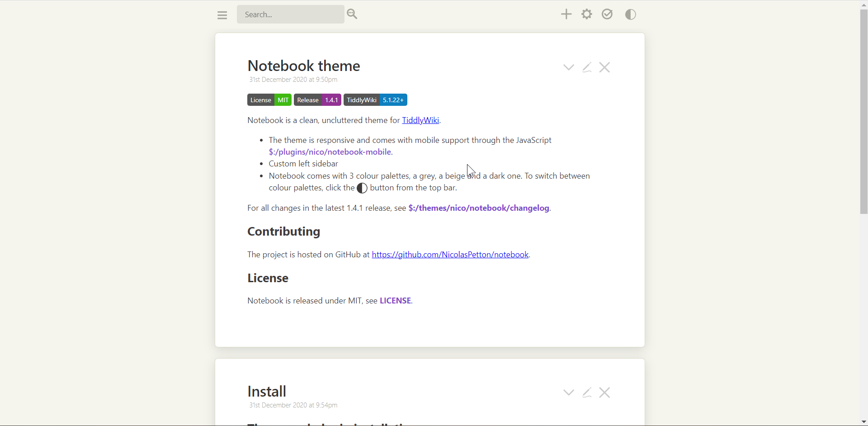The width and height of the screenshot is (868, 426).
Task: Edit the Notebook theme tiddler
Action: [x=587, y=68]
